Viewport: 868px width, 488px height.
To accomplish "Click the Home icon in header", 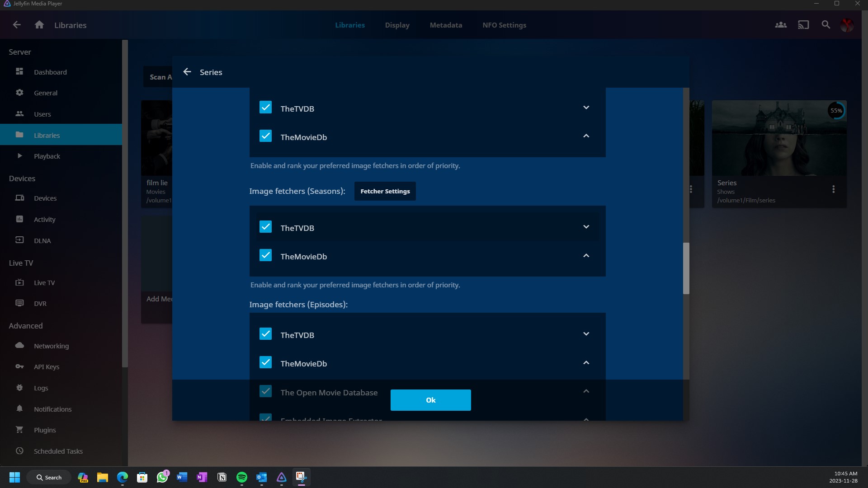I will (39, 25).
